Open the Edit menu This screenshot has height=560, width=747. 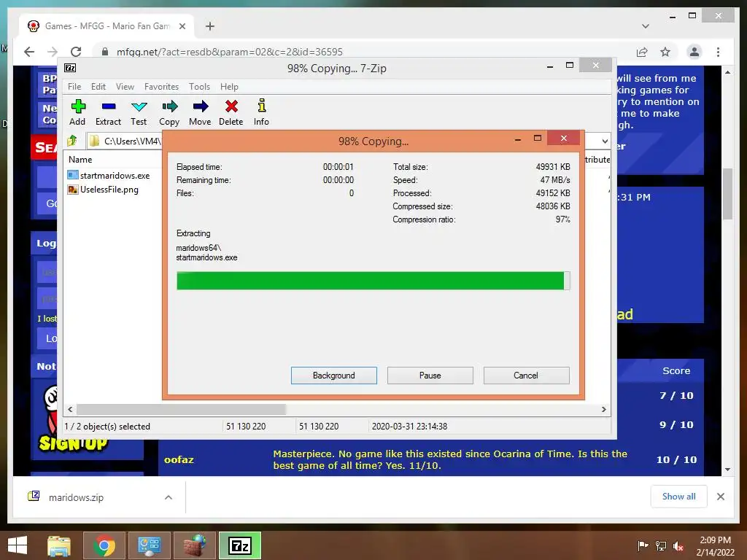[98, 87]
